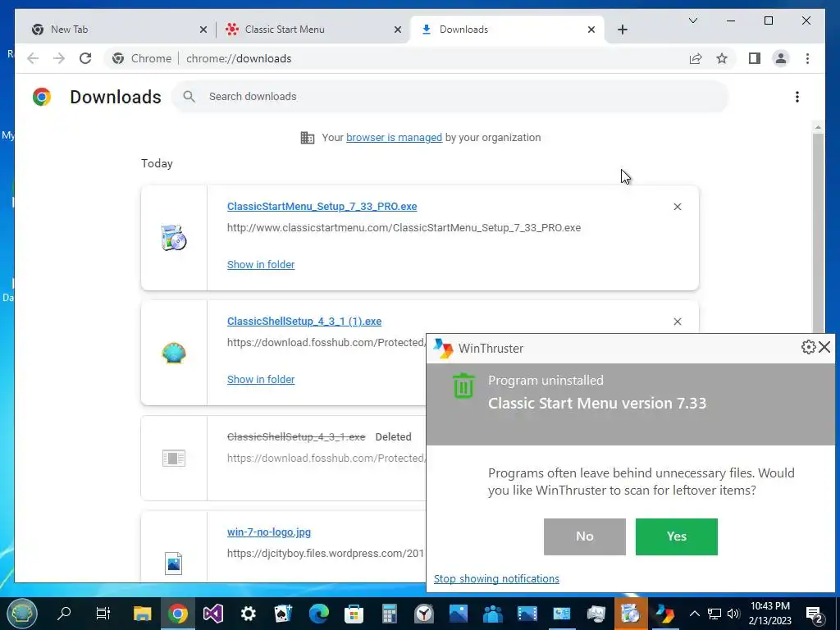Image resolution: width=840 pixels, height=630 pixels.
Task: Open Solitaire cards app on taskbar
Action: tap(283, 613)
